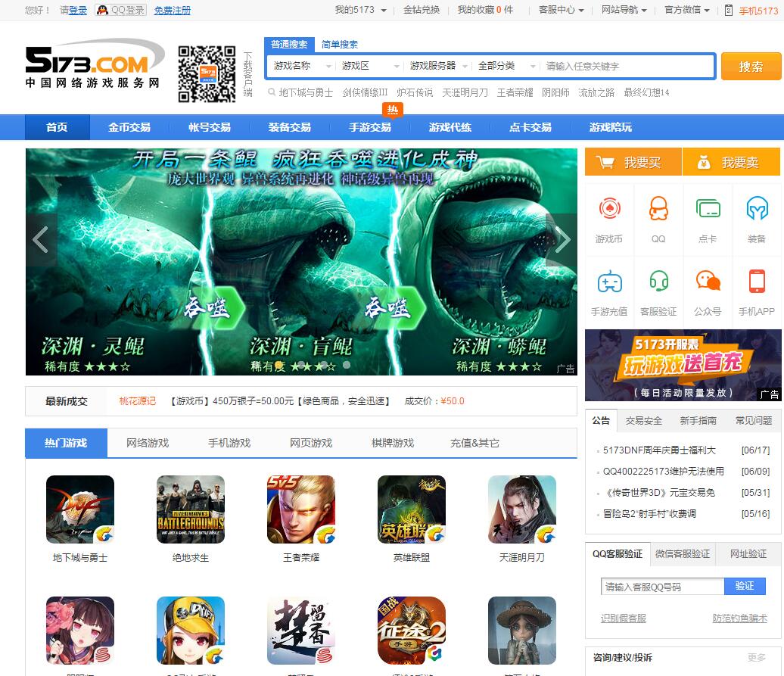Expand the 网站导航 menu
Screen dimensions: 784x676
(624, 10)
